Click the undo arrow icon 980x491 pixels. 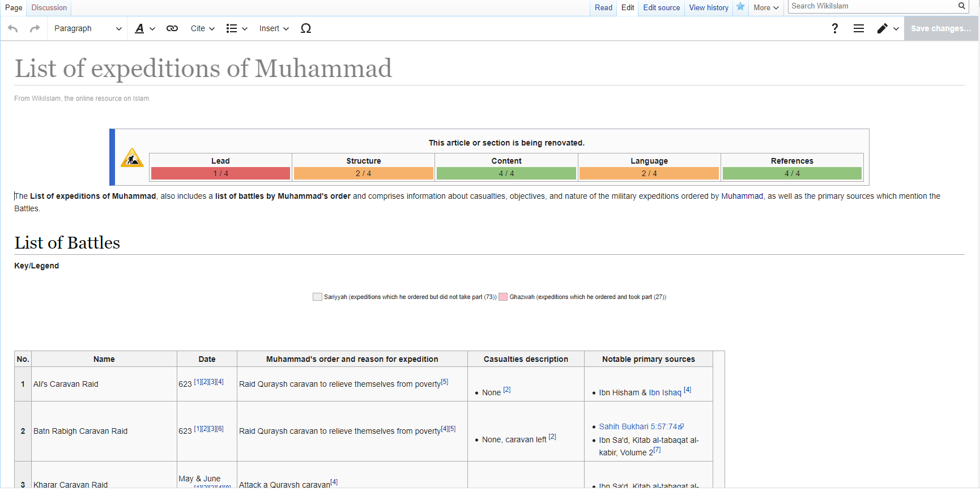[x=13, y=28]
